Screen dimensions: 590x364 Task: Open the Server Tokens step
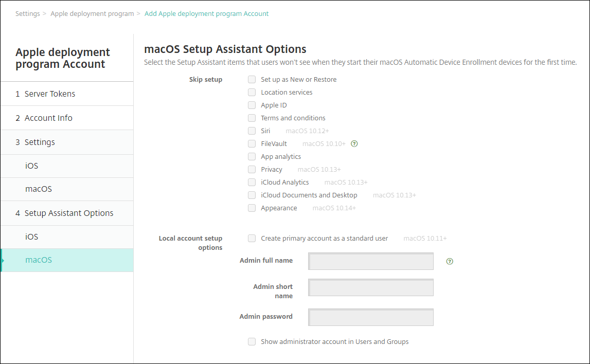tap(49, 94)
